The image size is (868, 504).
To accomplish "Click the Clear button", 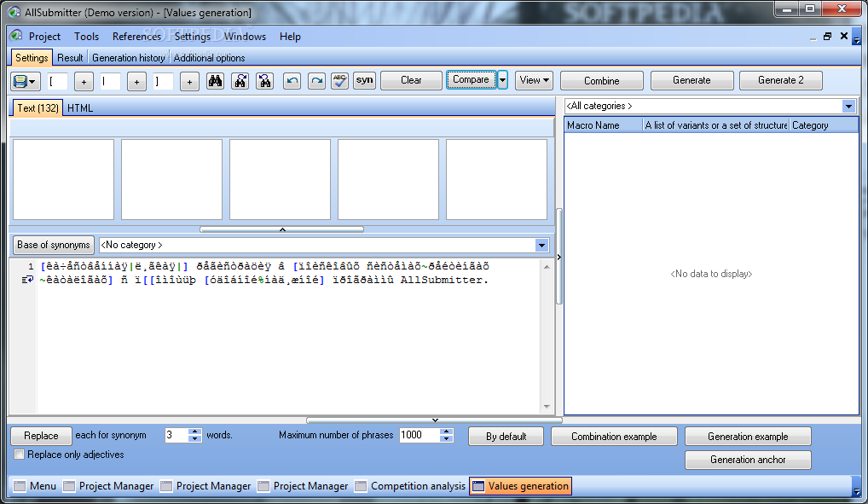I will tap(411, 80).
